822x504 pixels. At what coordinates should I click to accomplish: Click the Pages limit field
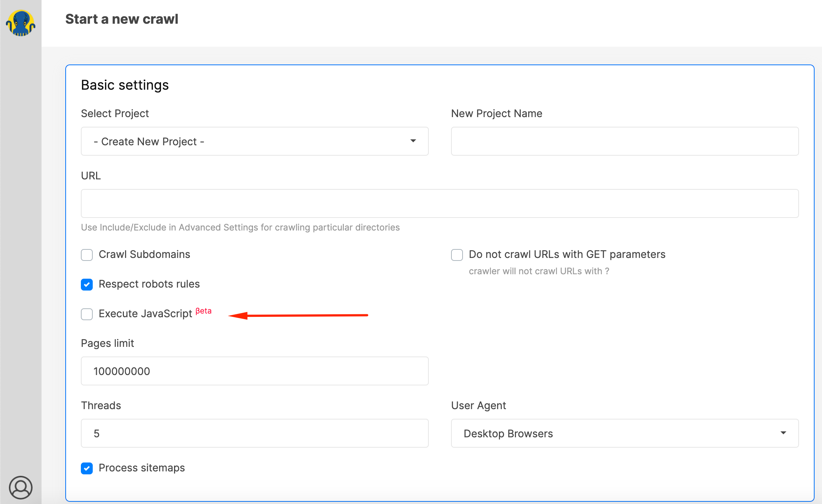point(255,371)
